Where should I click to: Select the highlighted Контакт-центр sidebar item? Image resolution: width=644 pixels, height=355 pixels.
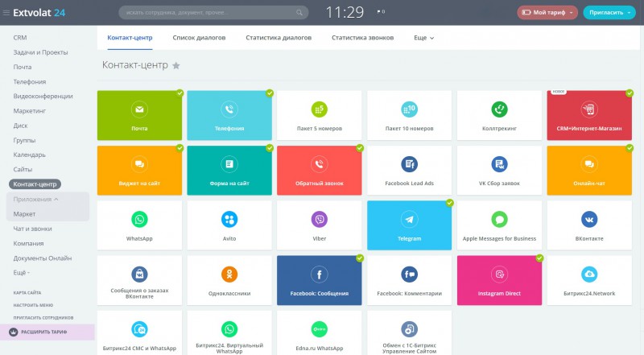click(35, 184)
